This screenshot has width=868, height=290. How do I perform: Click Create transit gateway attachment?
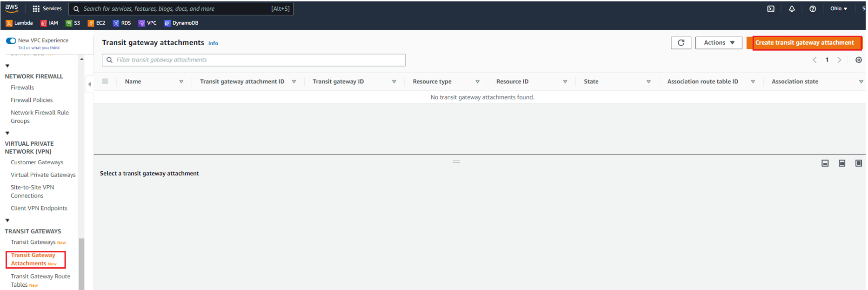(x=804, y=43)
